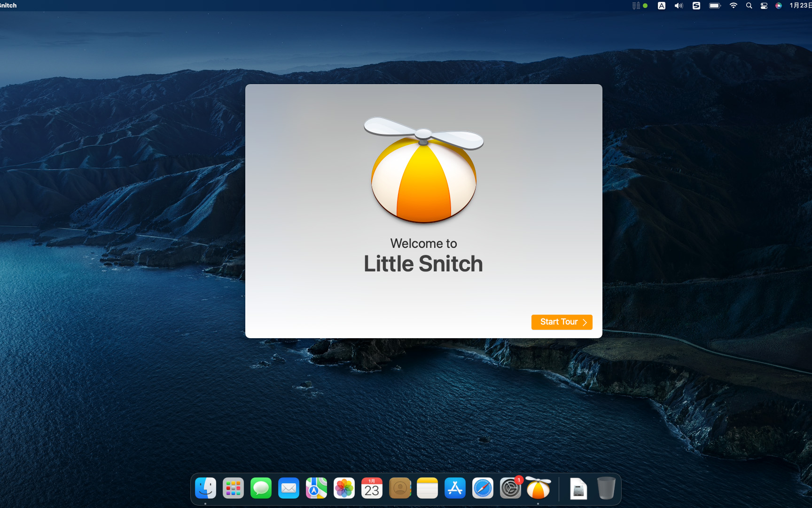812x508 pixels.
Task: Open the Little Snitch app menu
Action: (x=8, y=6)
